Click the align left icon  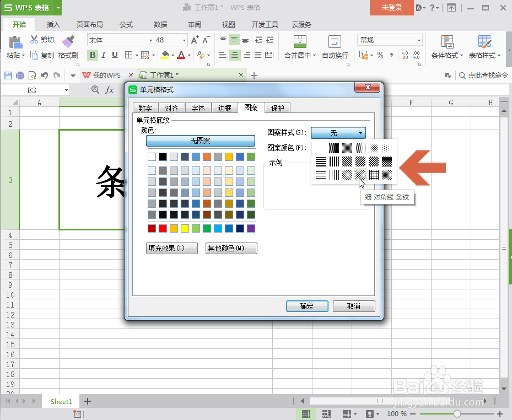coord(223,55)
